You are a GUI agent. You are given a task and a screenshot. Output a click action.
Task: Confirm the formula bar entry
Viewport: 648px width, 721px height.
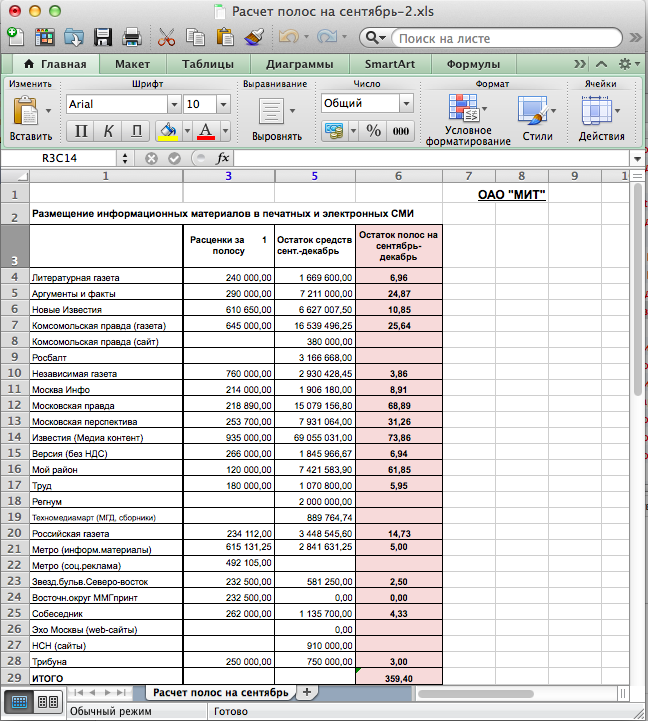click(x=174, y=159)
